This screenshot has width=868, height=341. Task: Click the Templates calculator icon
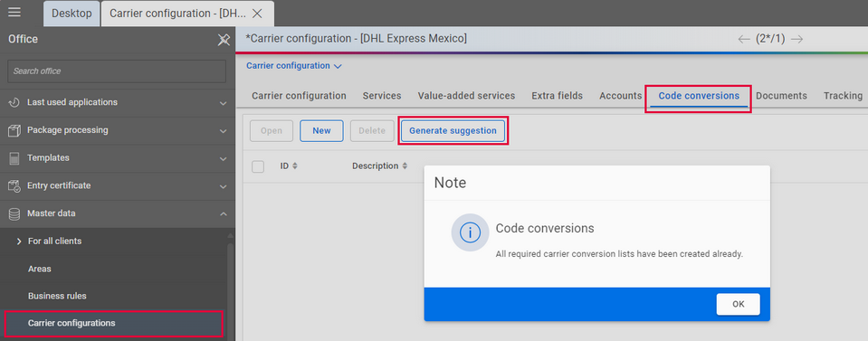(14, 158)
